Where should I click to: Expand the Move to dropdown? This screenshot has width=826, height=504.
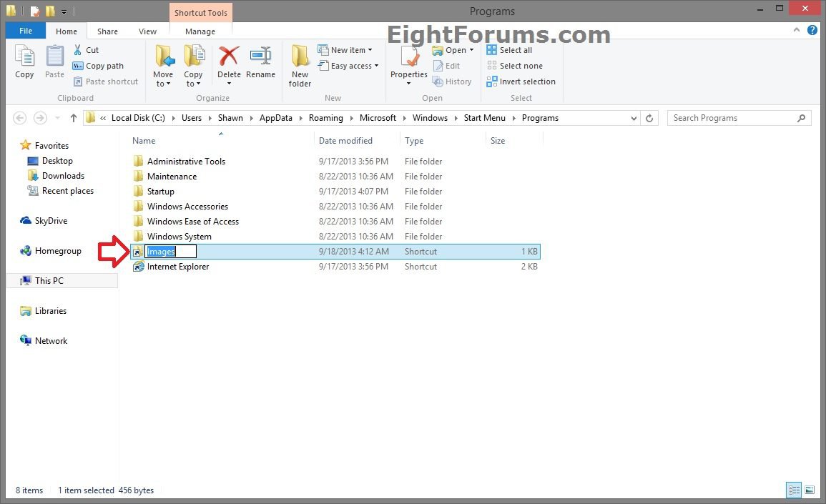click(x=163, y=84)
